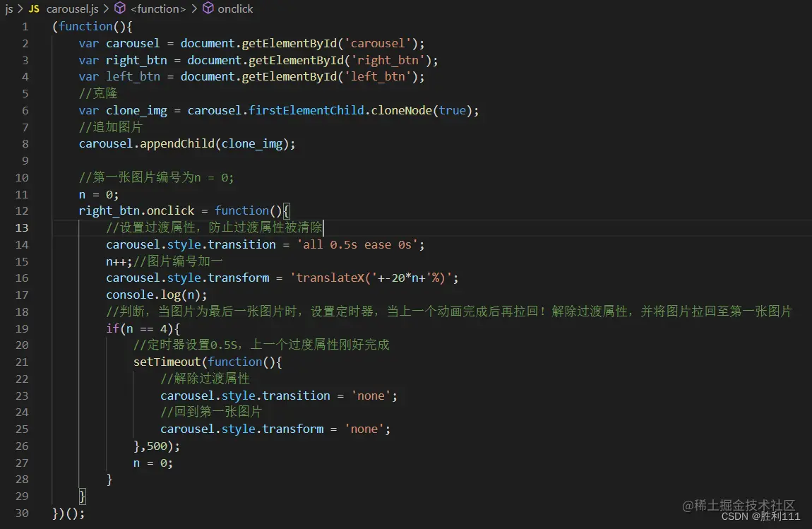
Task: Click 'setTimeout' on line 21
Action: pos(167,362)
